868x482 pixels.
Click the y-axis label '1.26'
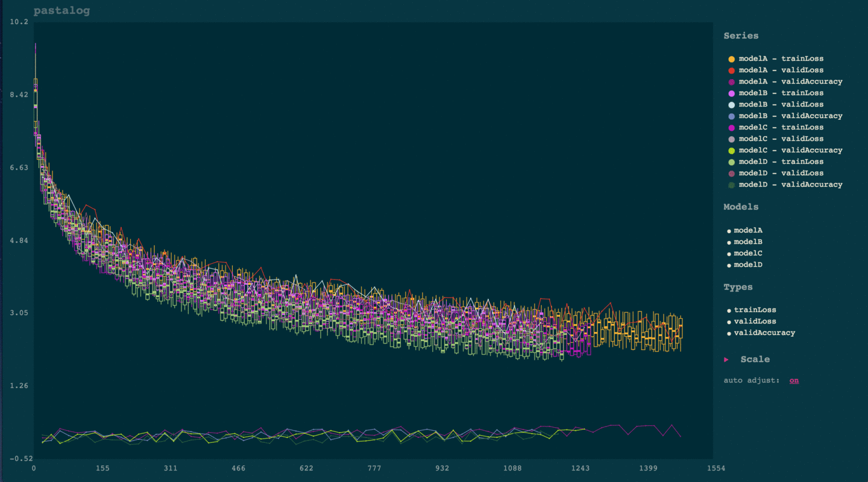coord(20,386)
